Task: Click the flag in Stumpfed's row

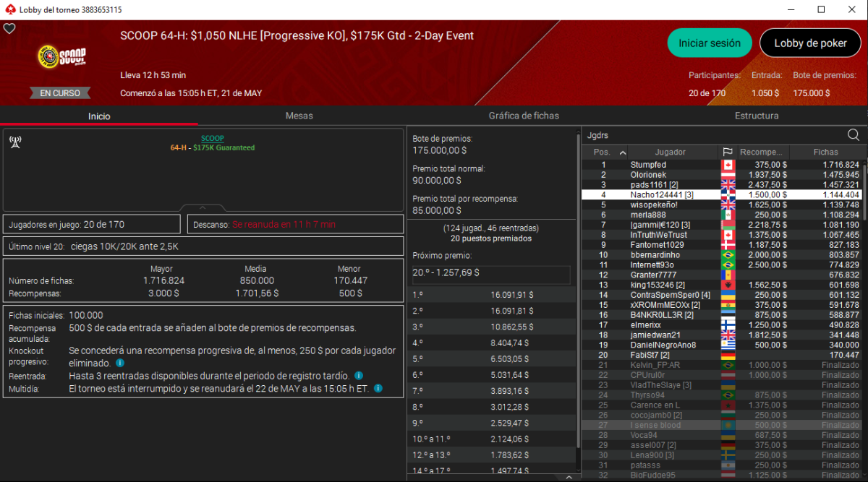Action: 728,165
